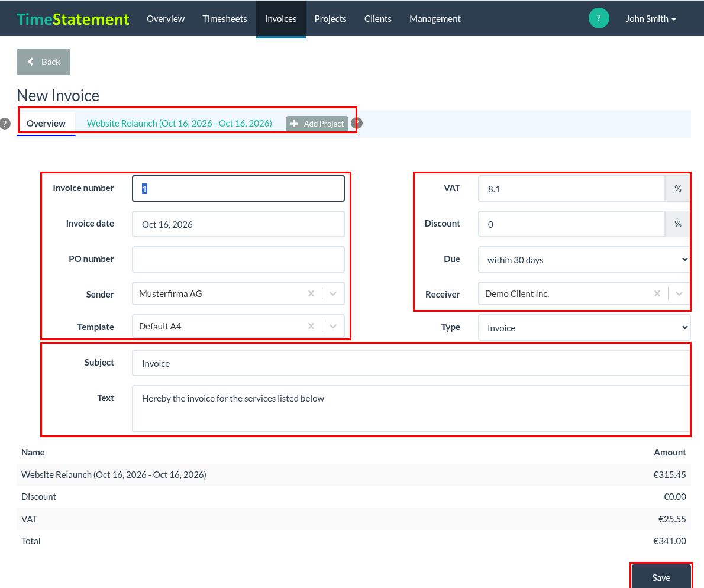Expand the Sender dropdown chevron
The image size is (704, 588).
click(x=333, y=293)
